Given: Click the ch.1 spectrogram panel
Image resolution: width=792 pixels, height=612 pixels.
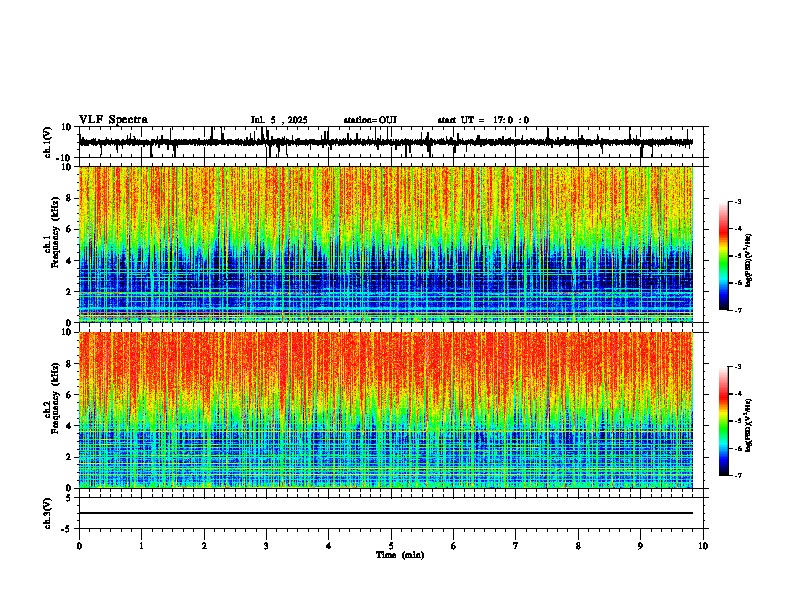Looking at the screenshot, I should click(x=386, y=244).
